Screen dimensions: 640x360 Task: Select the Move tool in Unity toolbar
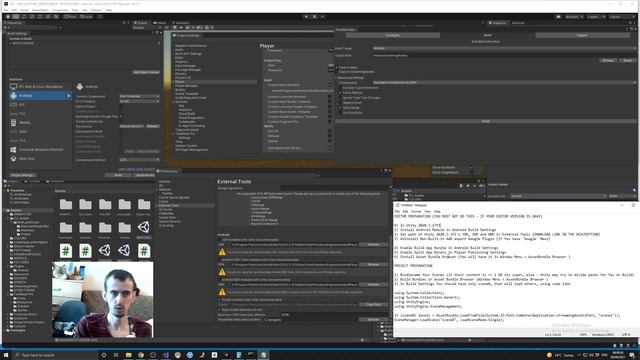[x=16, y=17]
